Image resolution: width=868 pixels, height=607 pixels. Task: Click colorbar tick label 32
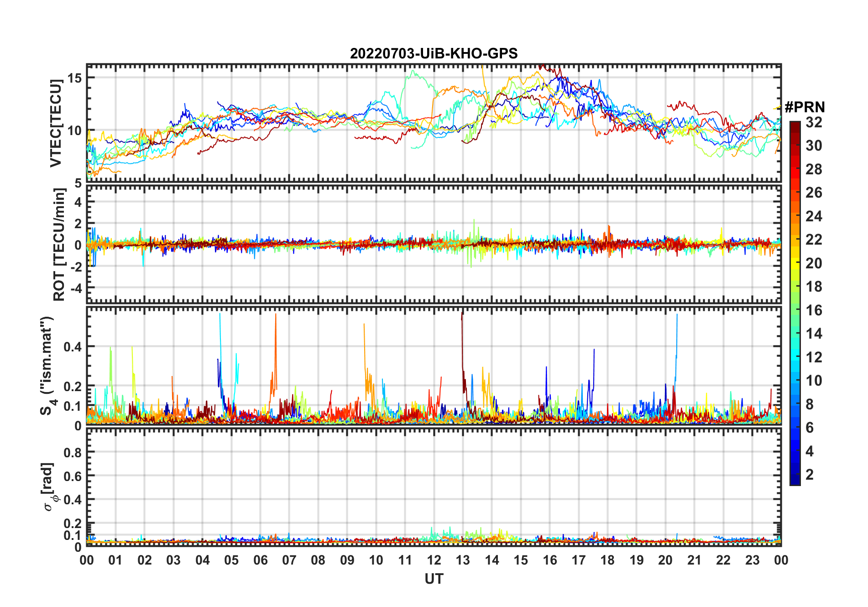(x=814, y=122)
